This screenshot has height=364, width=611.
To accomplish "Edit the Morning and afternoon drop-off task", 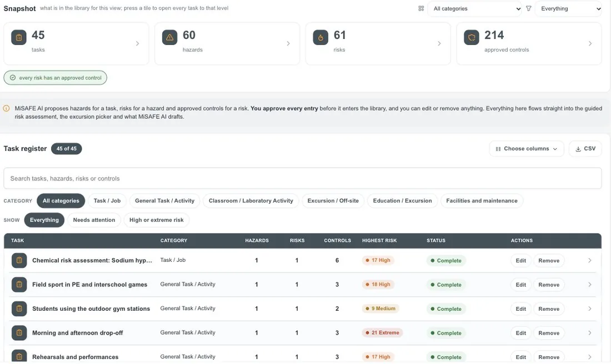I will [520, 333].
